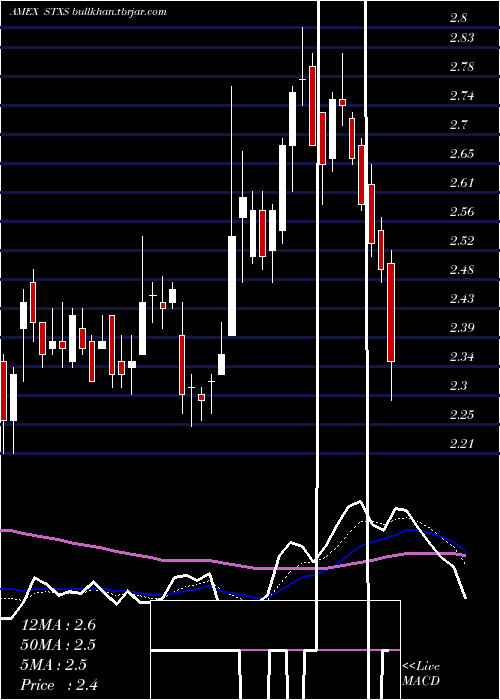Click the 2.7 price axis label
This screenshot has width=500, height=700.
458,125
